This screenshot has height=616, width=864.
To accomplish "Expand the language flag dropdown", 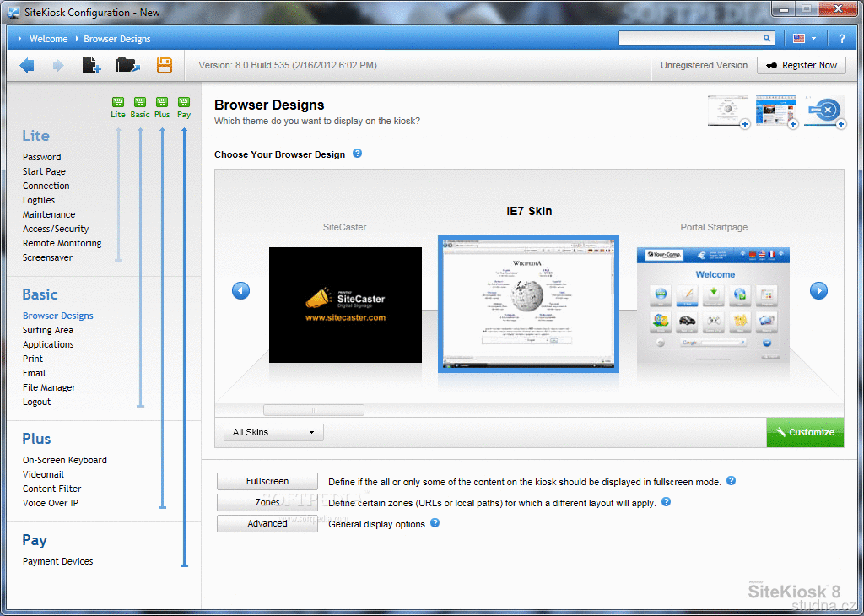I will click(x=804, y=39).
